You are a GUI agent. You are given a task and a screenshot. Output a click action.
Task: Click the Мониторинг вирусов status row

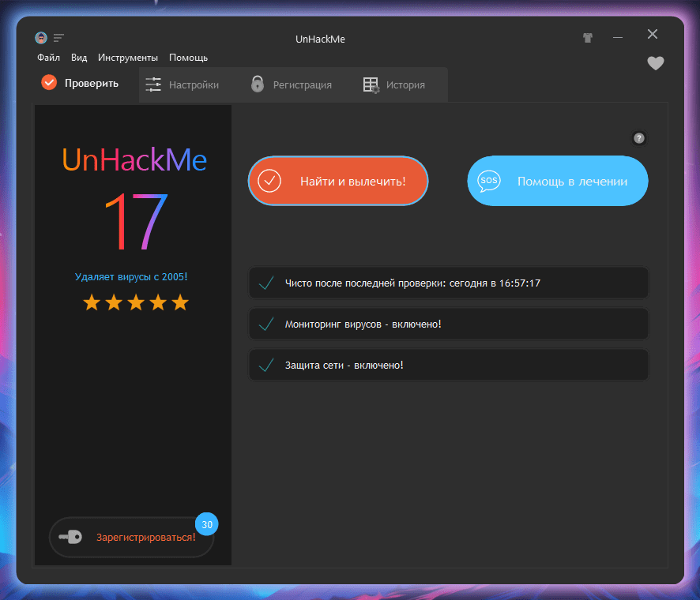pyautogui.click(x=448, y=324)
